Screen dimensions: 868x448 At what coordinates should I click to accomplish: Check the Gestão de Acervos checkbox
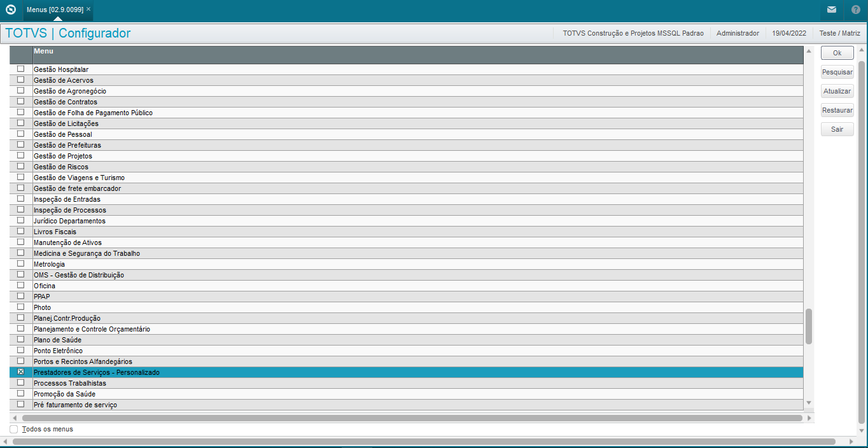[x=20, y=80]
